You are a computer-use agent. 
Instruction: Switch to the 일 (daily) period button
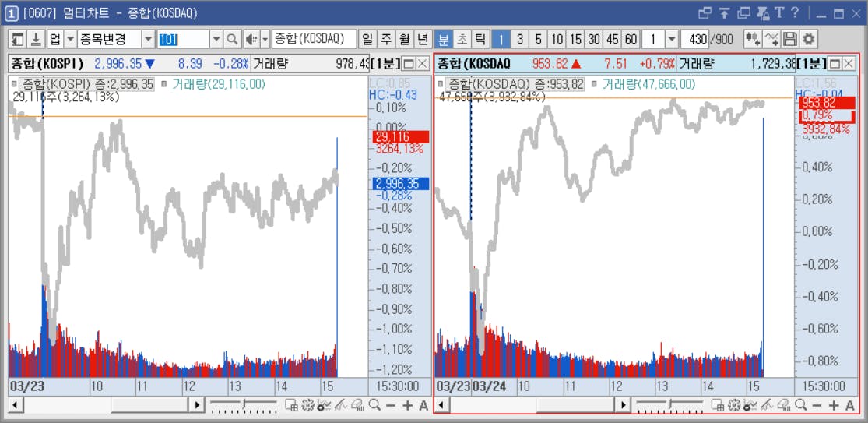[x=367, y=39]
